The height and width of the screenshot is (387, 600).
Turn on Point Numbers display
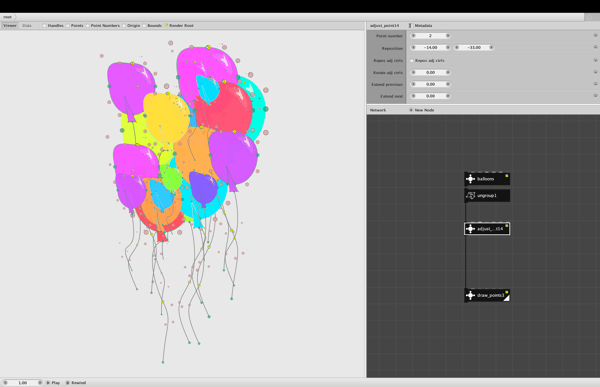point(87,26)
